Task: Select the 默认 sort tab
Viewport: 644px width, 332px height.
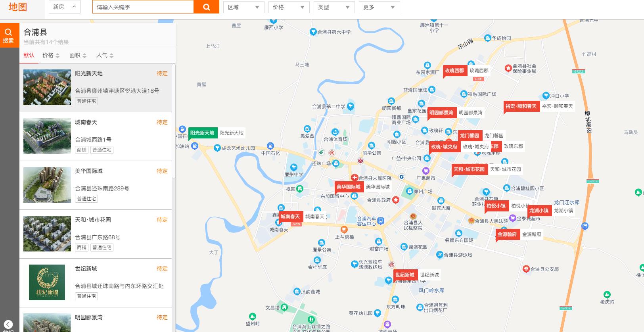Action: 29,55
